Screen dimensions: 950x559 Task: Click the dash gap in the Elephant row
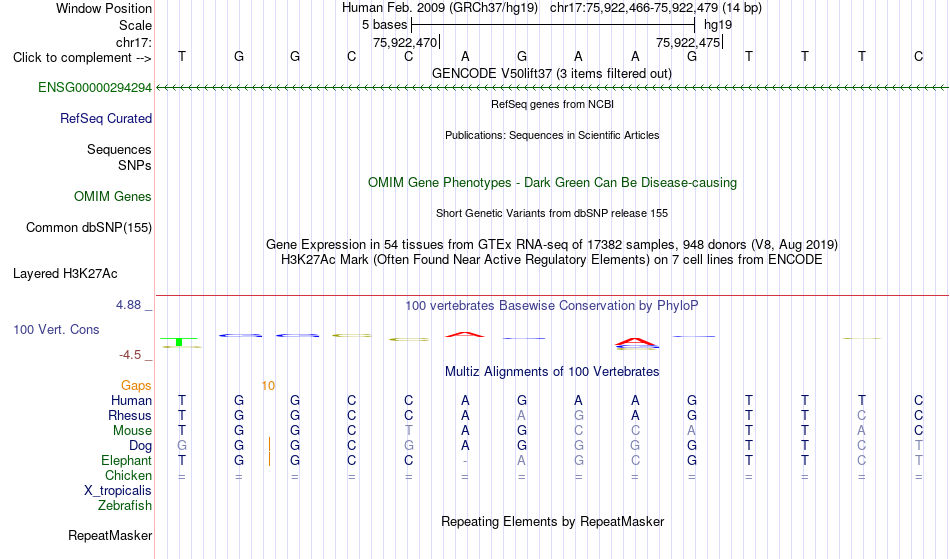465,461
